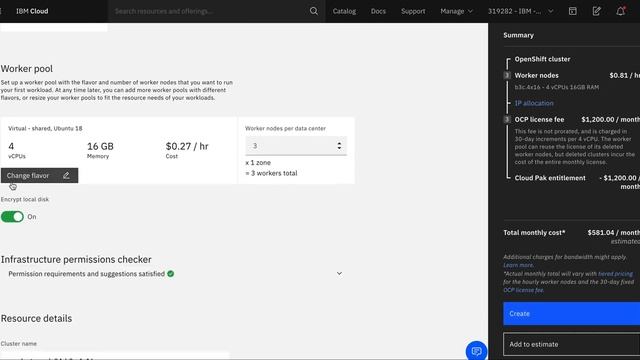Open the Docs menu item
The height and width of the screenshot is (360, 640).
coord(378,11)
